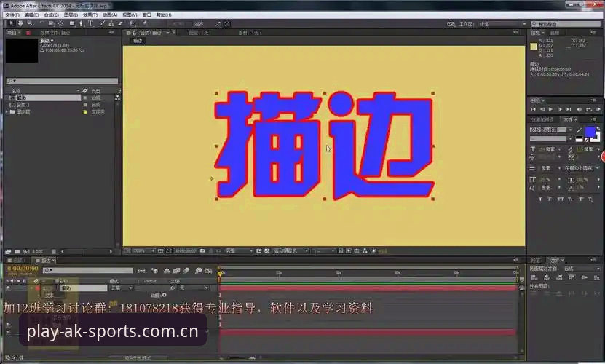Click new folder icon in Project panel
This screenshot has height=364, width=605.
click(x=17, y=251)
